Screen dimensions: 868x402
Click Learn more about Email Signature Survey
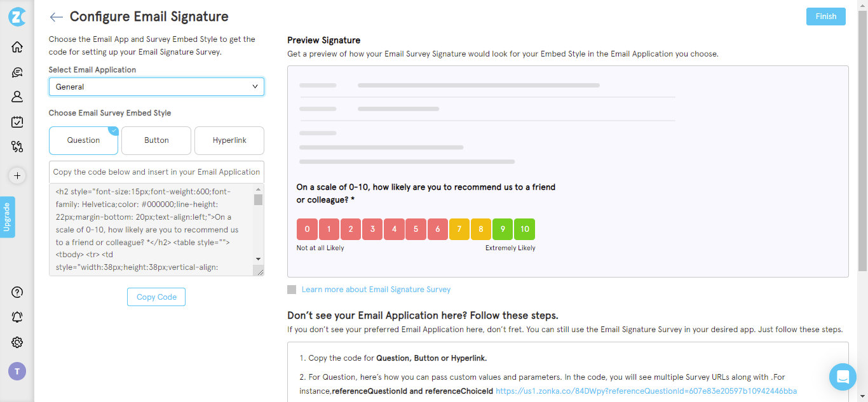coord(376,289)
